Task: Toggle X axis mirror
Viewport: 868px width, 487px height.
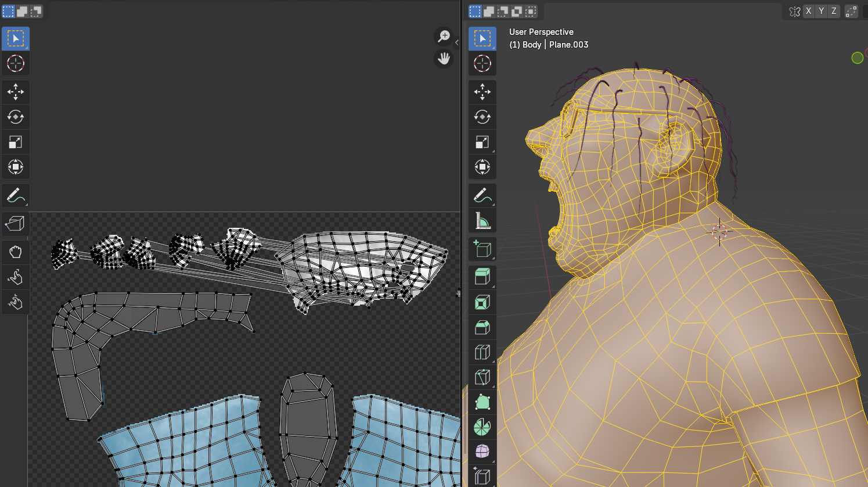Action: coord(808,11)
